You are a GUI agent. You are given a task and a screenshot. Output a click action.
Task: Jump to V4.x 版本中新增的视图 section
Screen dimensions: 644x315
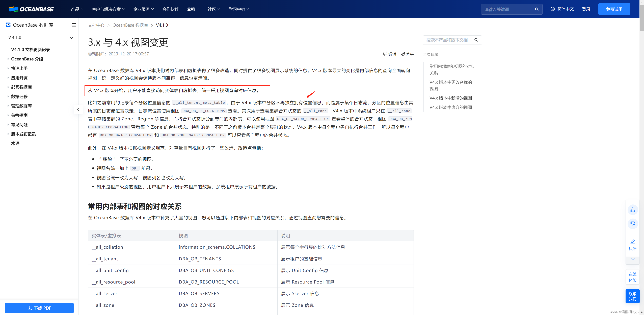point(450,98)
